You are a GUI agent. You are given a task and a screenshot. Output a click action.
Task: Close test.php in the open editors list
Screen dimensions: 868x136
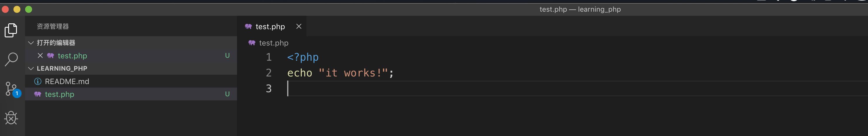[40, 55]
